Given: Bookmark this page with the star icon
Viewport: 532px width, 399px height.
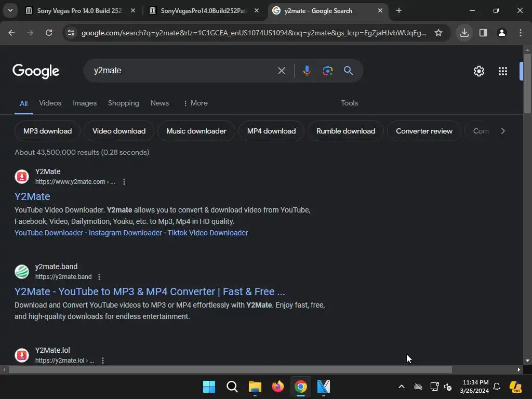Looking at the screenshot, I should tap(438, 33).
